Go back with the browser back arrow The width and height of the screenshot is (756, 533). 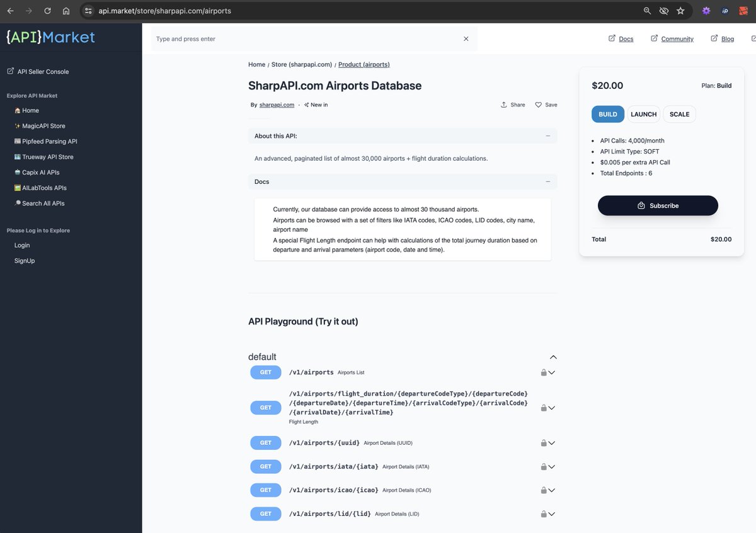[10, 11]
